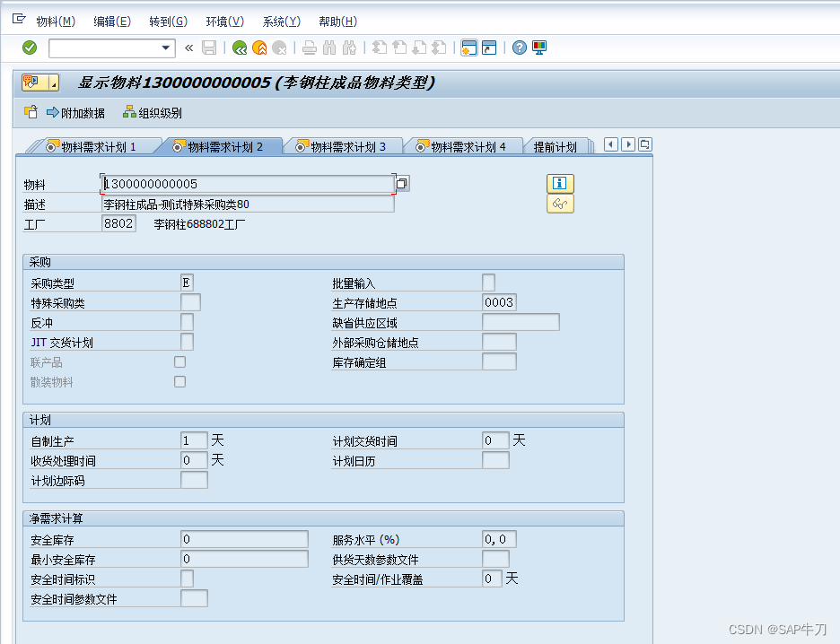Image resolution: width=840 pixels, height=644 pixels.
Task: Toggle the 安全时间标识 indicator box
Action: 187,579
